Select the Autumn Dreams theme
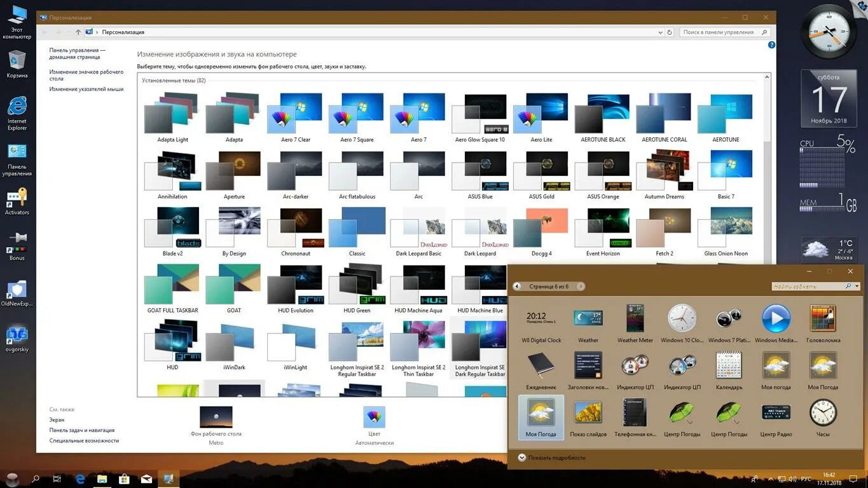Image resolution: width=868 pixels, height=488 pixels. (665, 174)
